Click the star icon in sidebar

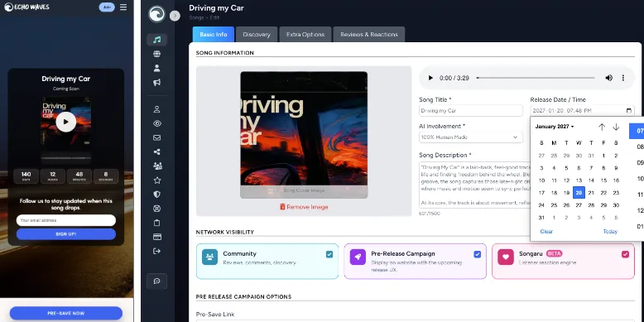point(156,180)
